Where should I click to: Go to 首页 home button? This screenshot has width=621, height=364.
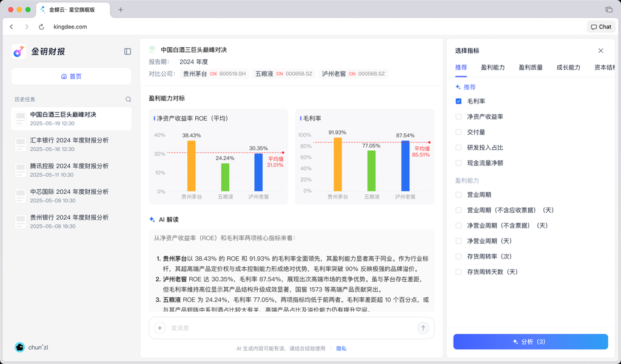tap(72, 76)
